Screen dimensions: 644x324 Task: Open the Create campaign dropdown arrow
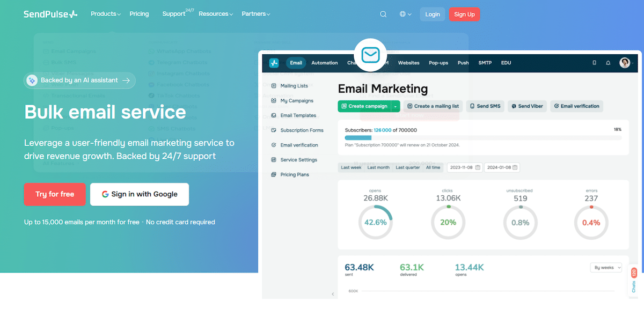coord(396,106)
